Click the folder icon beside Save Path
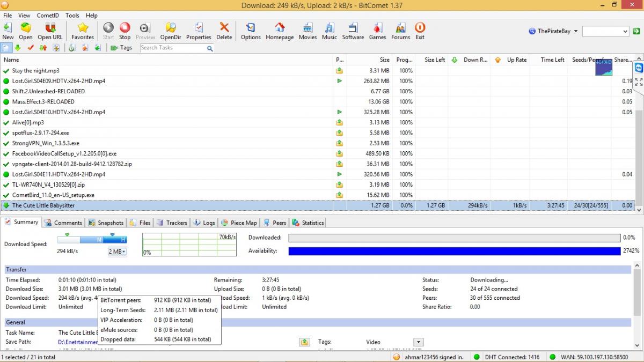Screen dimensions: 644x362 tap(304, 342)
